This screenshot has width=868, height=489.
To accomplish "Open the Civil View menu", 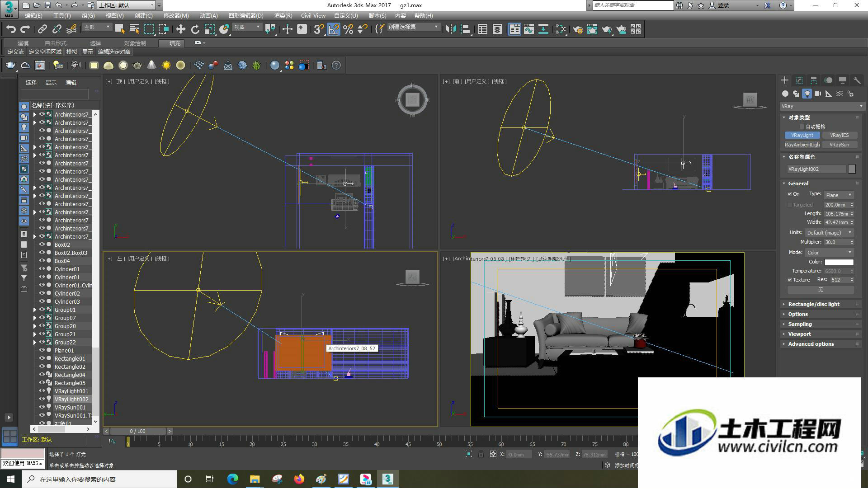I will pyautogui.click(x=313, y=15).
